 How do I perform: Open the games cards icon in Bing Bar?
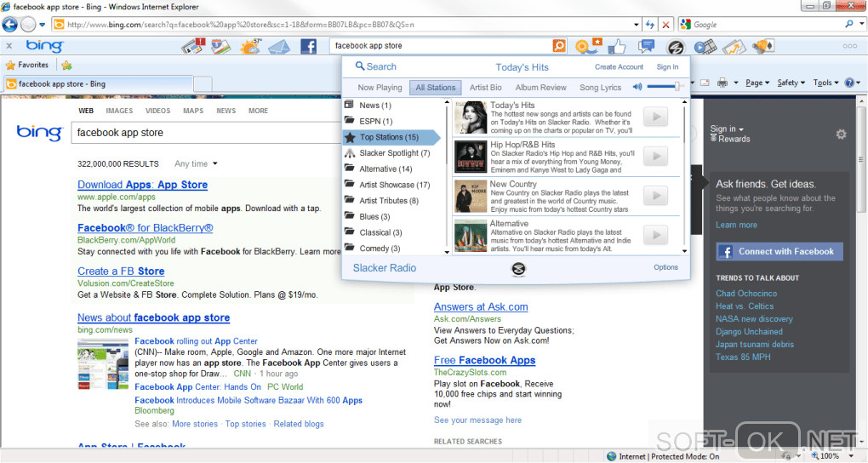coord(762,46)
